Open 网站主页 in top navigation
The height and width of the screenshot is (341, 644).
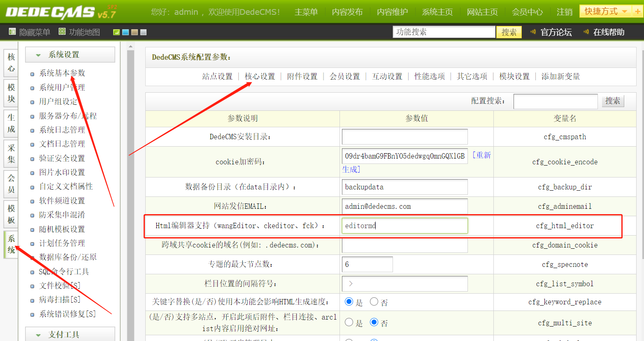point(482,12)
